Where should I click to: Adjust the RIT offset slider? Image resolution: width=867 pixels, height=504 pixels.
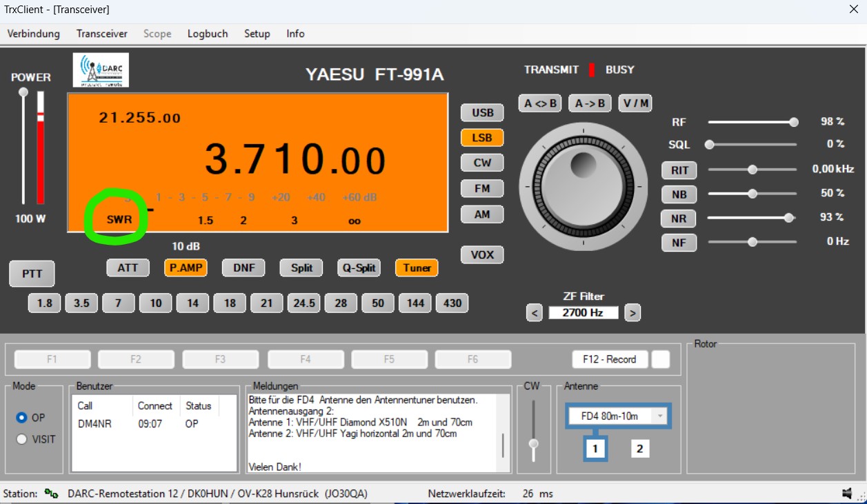pos(753,170)
